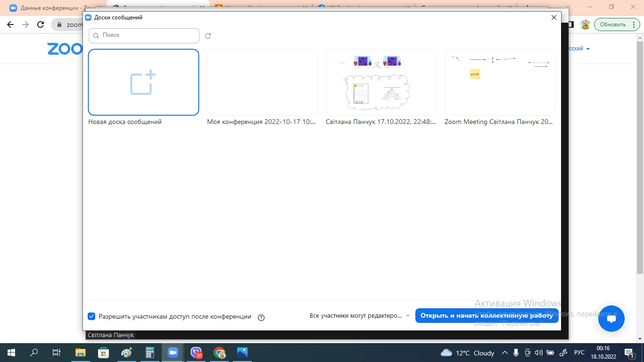Switch to Zoom app in taskbar
Image resolution: width=644 pixels, height=362 pixels.
coord(173,353)
